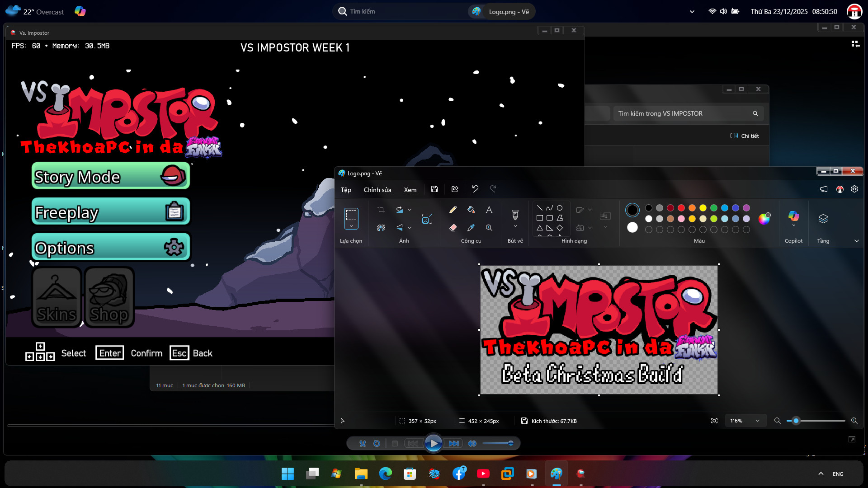Viewport: 868px width, 488px height.
Task: Click the Remove background icon
Action: [381, 228]
